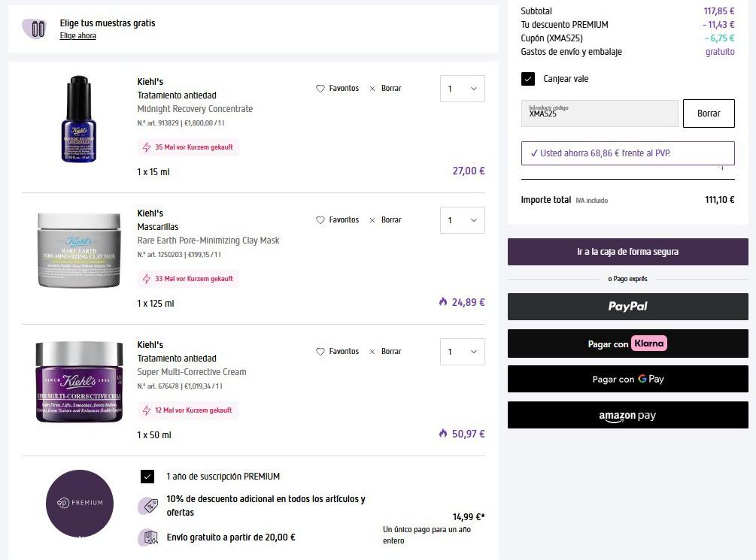This screenshot has width=756, height=560.
Task: Click the X delete icon for Rare Earth Clay Mask
Action: (x=372, y=220)
